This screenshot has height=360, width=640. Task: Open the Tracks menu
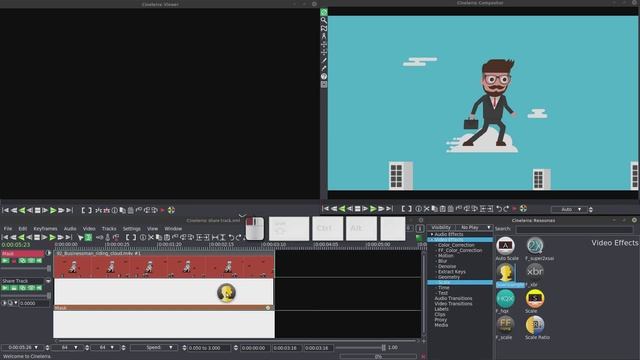[109, 229]
